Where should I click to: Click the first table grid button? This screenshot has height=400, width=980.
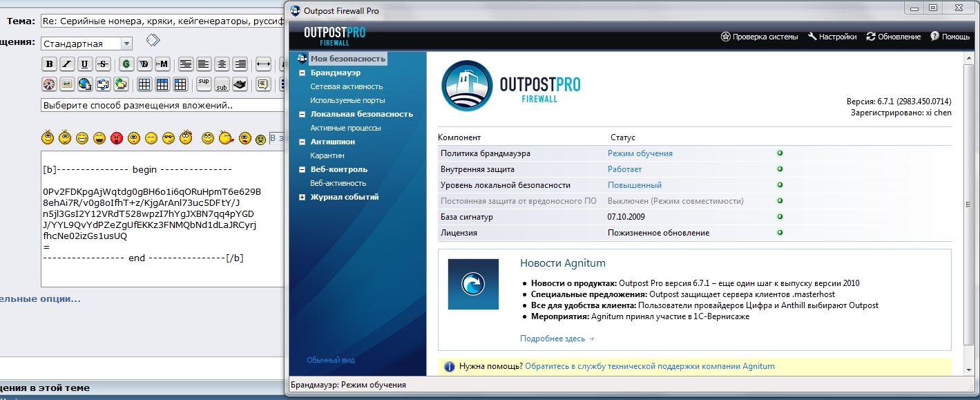[x=144, y=84]
